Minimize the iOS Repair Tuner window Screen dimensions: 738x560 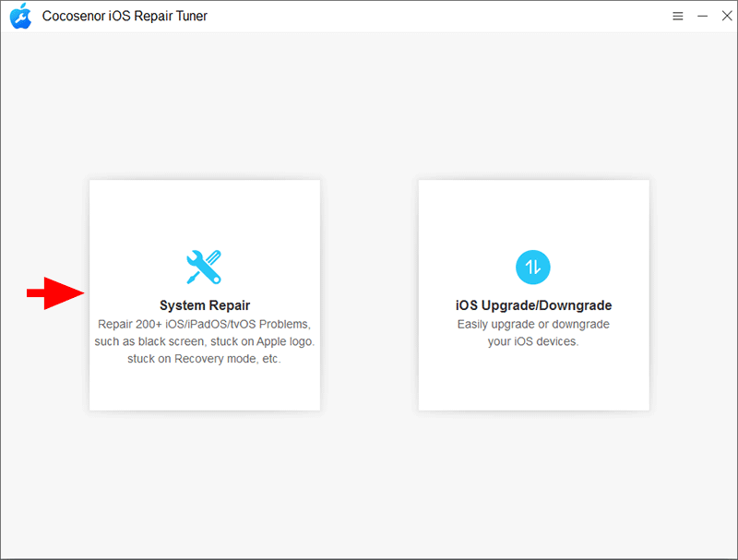pyautogui.click(x=702, y=16)
